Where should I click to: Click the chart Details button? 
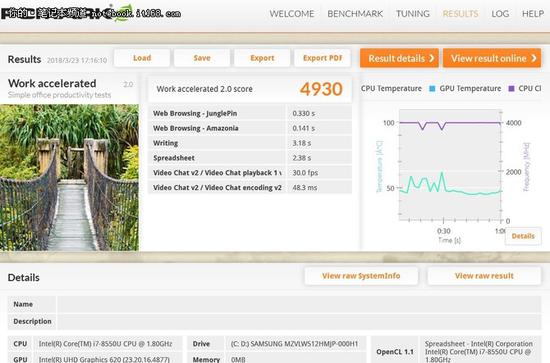(x=523, y=236)
